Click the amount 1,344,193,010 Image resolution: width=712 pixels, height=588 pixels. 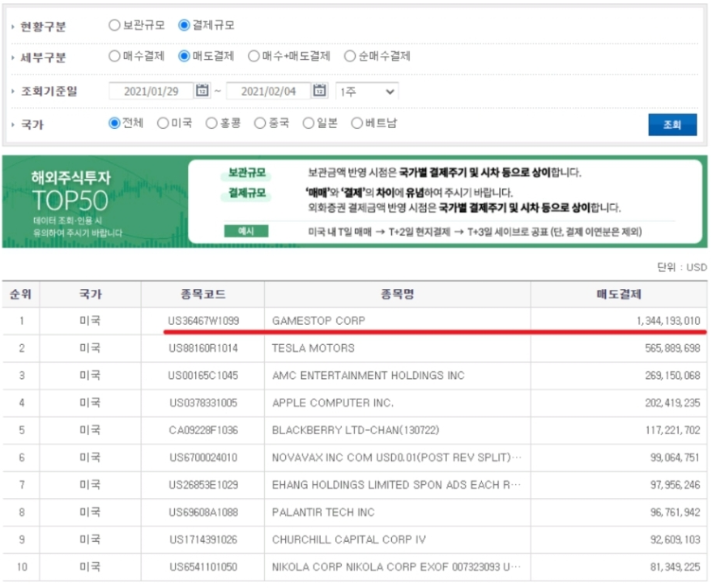[x=668, y=321]
